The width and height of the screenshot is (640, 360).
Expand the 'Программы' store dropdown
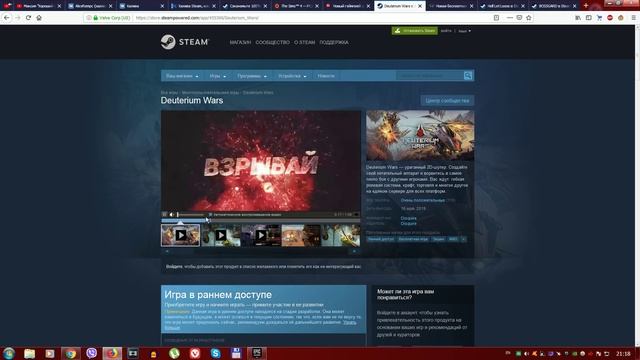tap(252, 76)
